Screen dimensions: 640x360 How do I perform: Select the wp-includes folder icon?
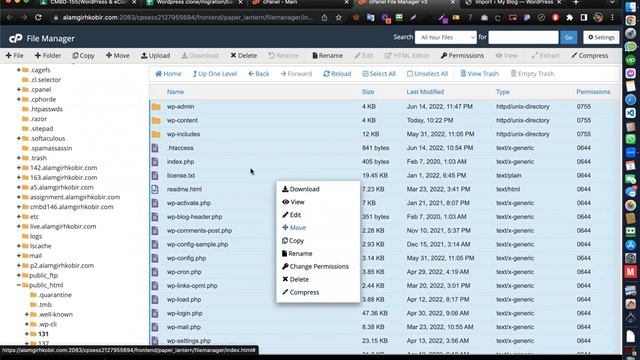tap(156, 134)
